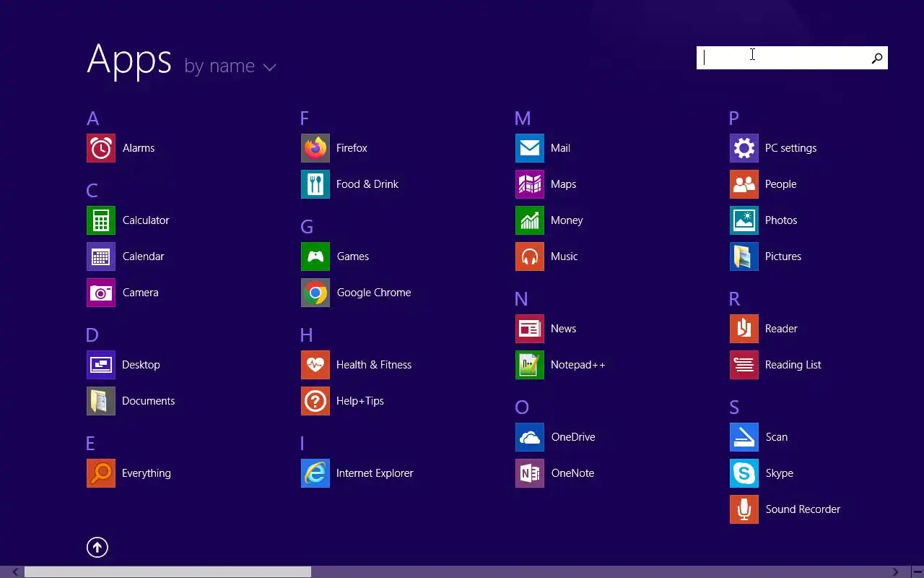Click the letter H group header
This screenshot has height=578, width=924.
(x=306, y=335)
